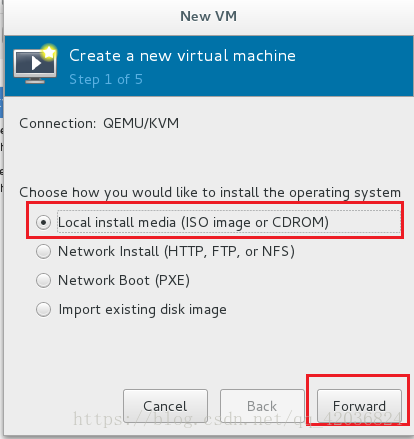Click the Cancel button

tap(165, 406)
